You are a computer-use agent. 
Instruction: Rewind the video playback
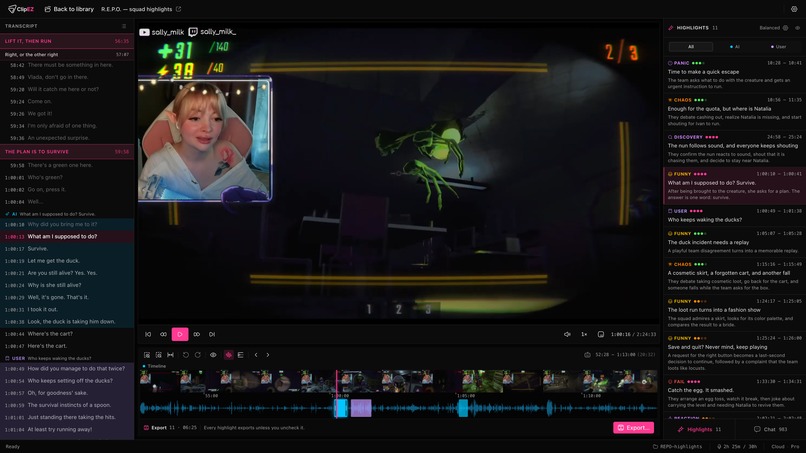(x=163, y=334)
